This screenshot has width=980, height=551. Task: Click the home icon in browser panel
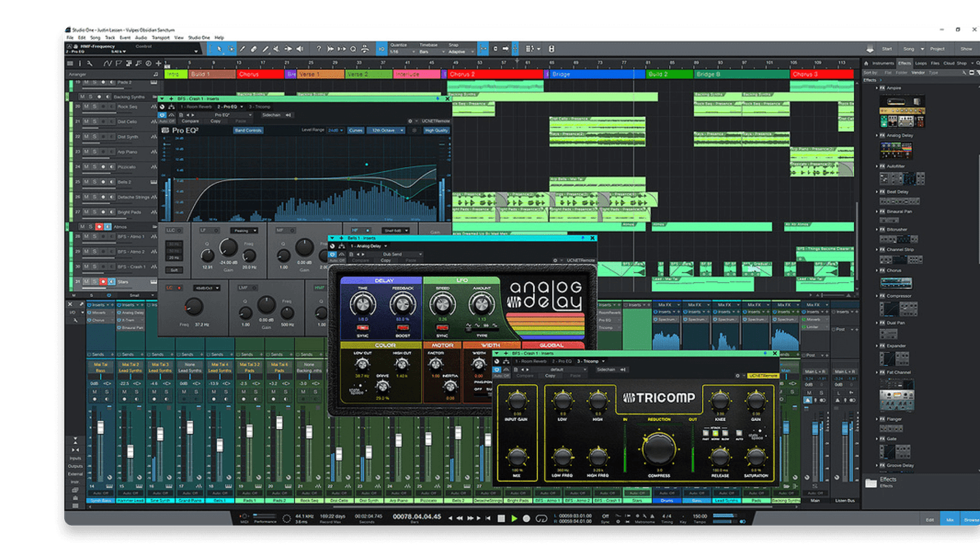coord(866,63)
